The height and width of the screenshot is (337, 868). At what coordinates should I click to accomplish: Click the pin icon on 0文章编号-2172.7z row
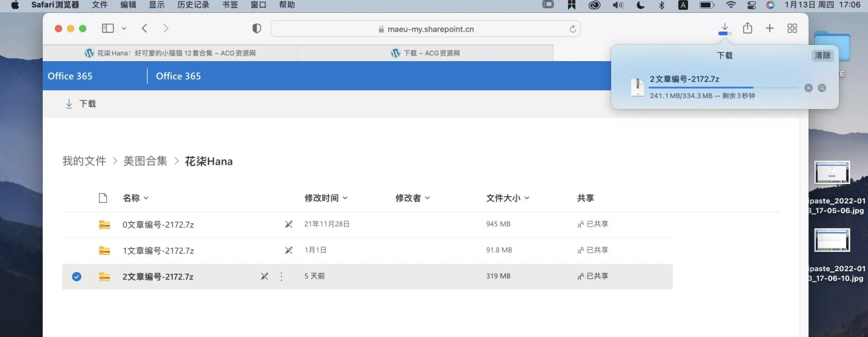coord(289,224)
